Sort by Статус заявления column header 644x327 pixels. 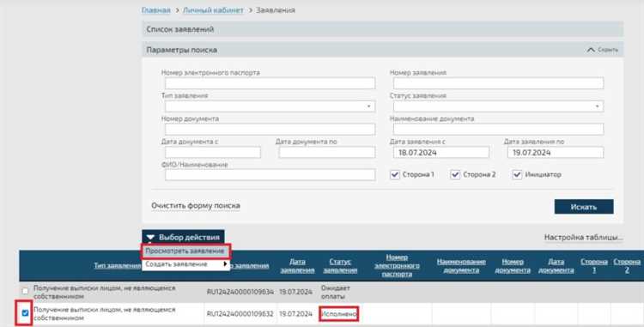coord(340,265)
